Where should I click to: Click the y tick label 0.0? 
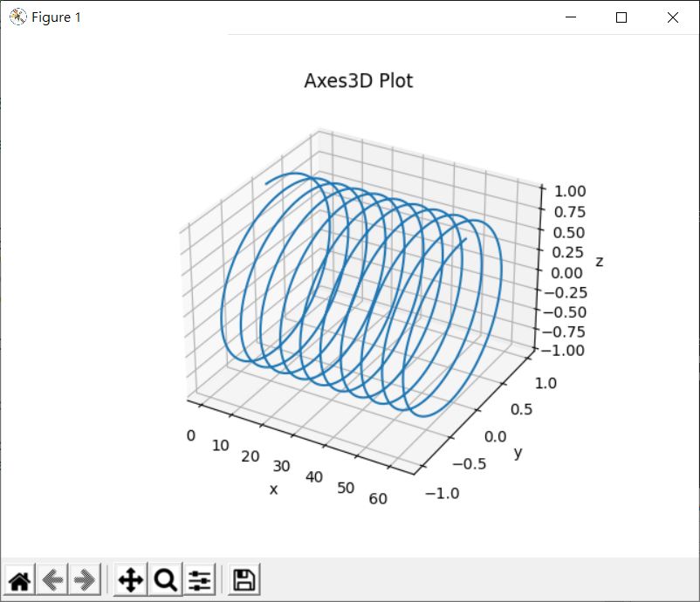tap(496, 436)
